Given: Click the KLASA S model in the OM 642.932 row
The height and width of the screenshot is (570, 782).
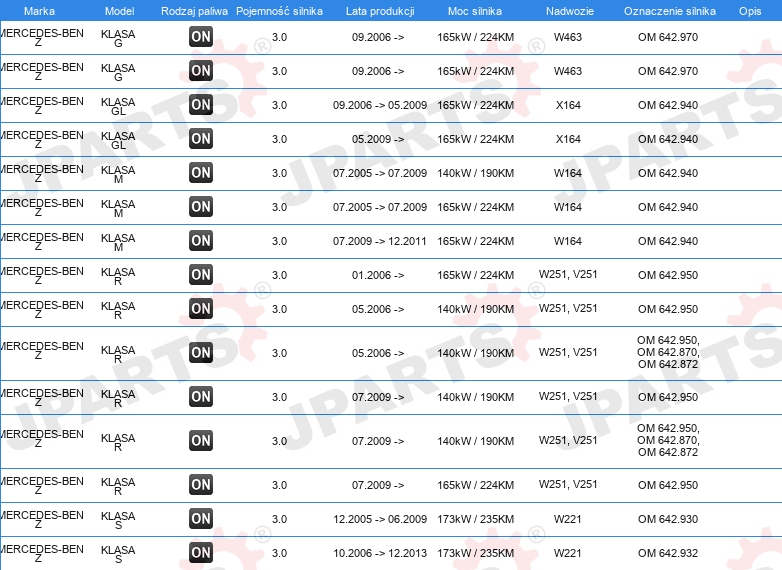Looking at the screenshot, I should [118, 554].
